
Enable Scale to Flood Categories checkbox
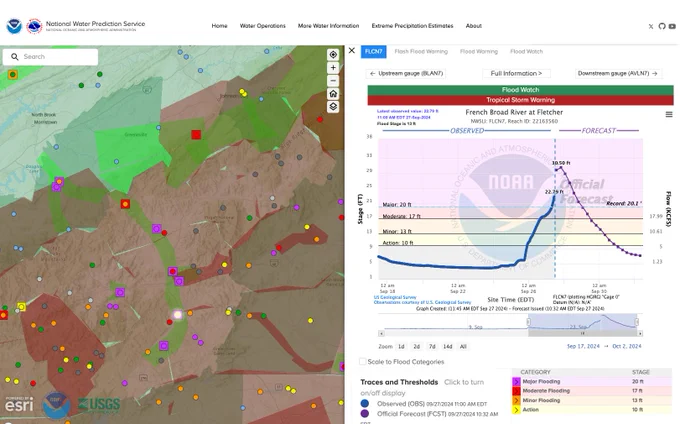[363, 362]
